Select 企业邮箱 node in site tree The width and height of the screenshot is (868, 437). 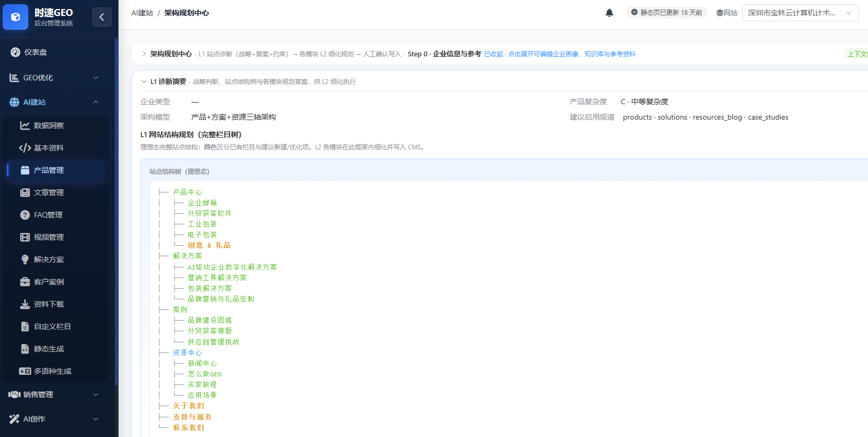point(203,203)
